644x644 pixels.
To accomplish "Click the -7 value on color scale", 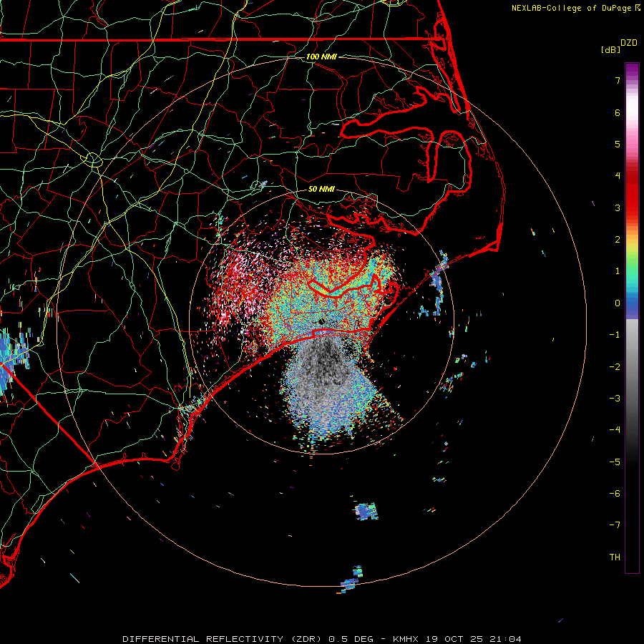I will point(615,525).
